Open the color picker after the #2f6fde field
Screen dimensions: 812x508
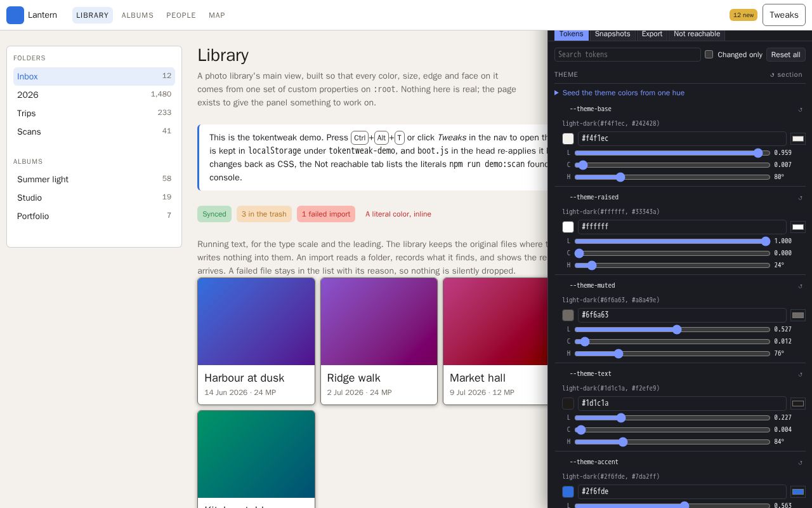[798, 491]
